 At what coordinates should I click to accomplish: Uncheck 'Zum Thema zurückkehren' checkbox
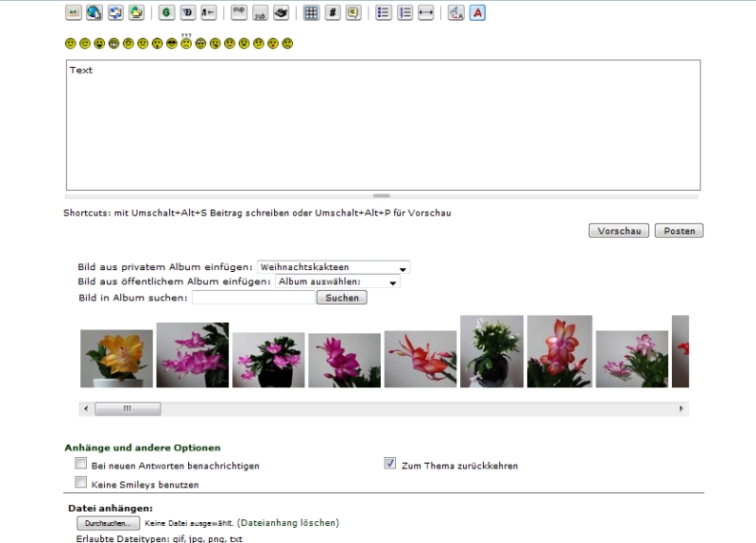click(390, 465)
